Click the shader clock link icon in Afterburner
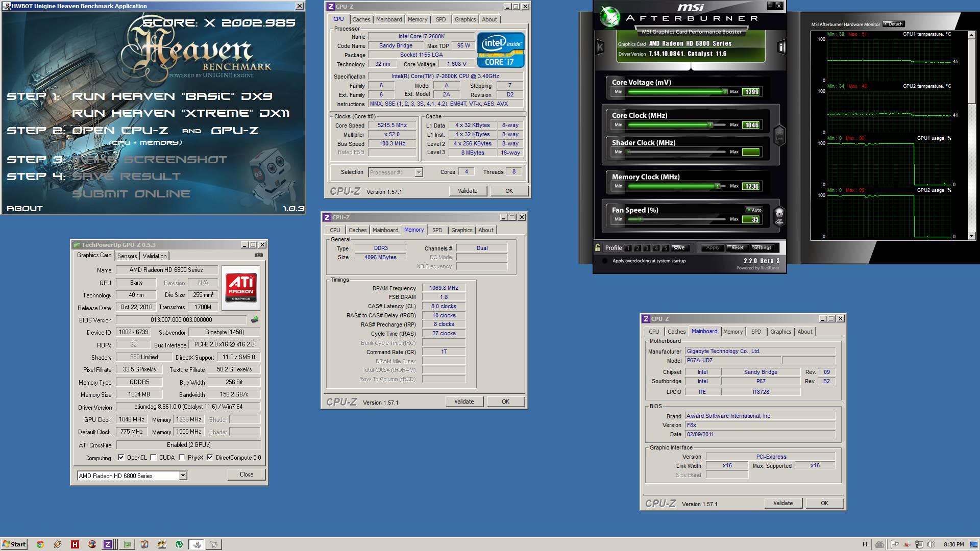This screenshot has height=551, width=980. tap(779, 135)
